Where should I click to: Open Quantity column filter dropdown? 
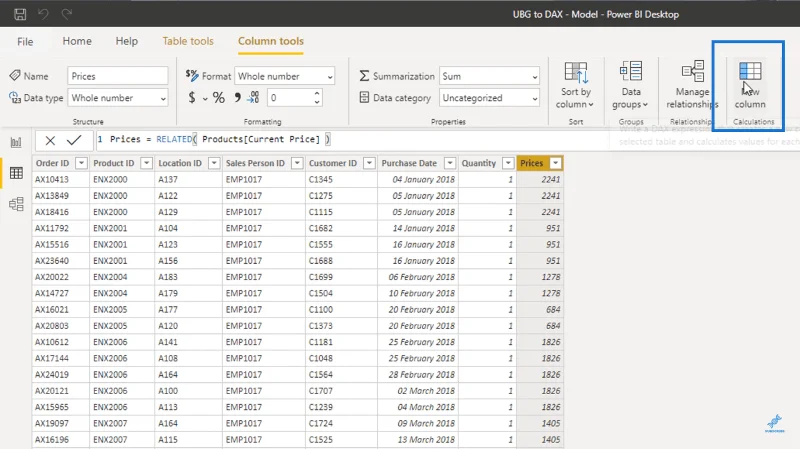508,163
